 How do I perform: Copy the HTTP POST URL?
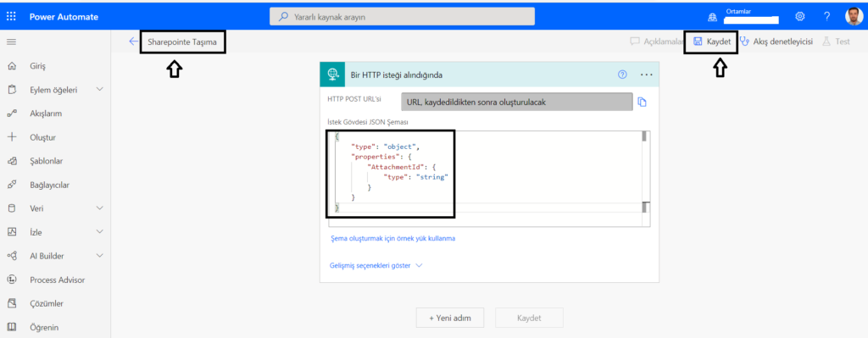tap(643, 102)
